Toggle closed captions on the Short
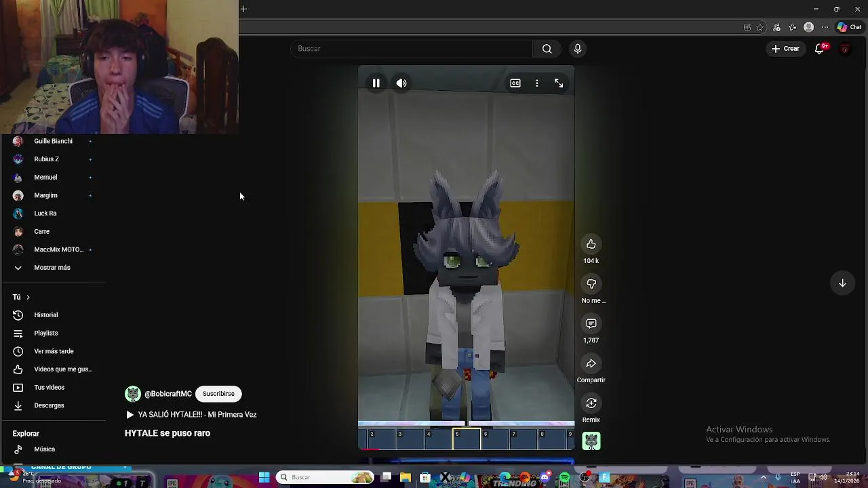 tap(515, 83)
